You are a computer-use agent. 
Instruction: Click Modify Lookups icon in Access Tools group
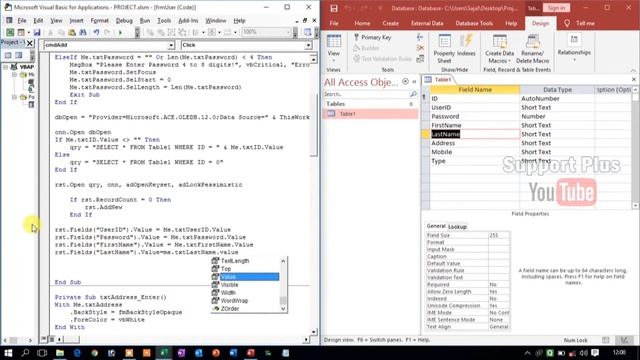pyautogui.click(x=420, y=59)
